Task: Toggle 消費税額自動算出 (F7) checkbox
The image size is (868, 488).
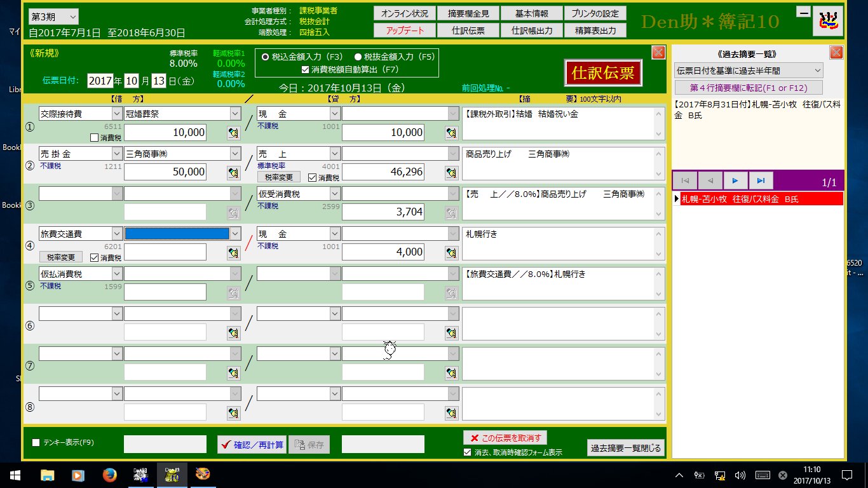Action: point(306,69)
